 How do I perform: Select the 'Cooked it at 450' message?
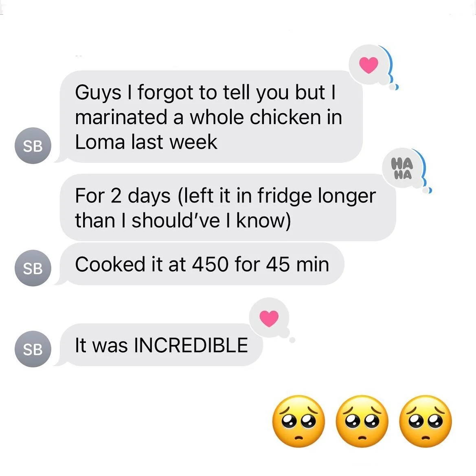tap(202, 264)
